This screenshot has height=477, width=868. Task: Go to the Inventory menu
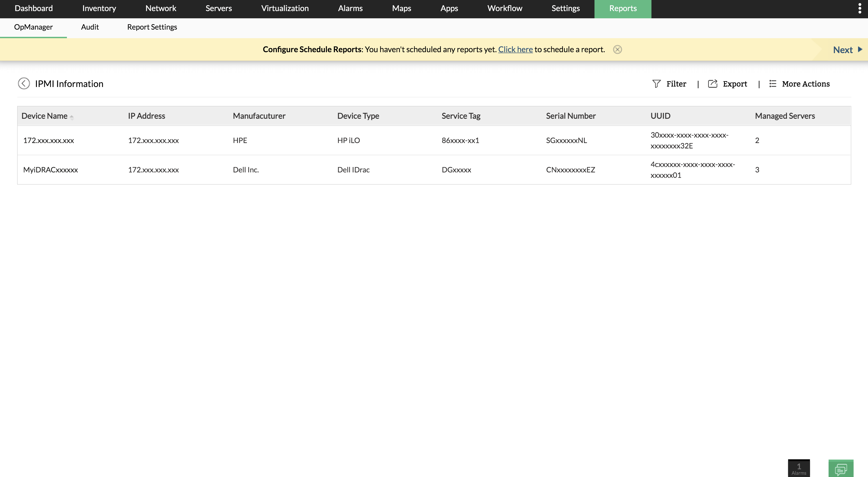[x=99, y=8]
